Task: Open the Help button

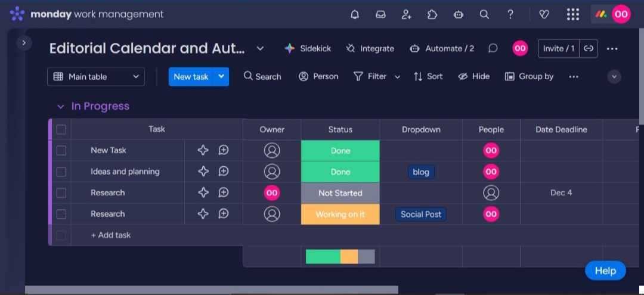Action: click(605, 271)
